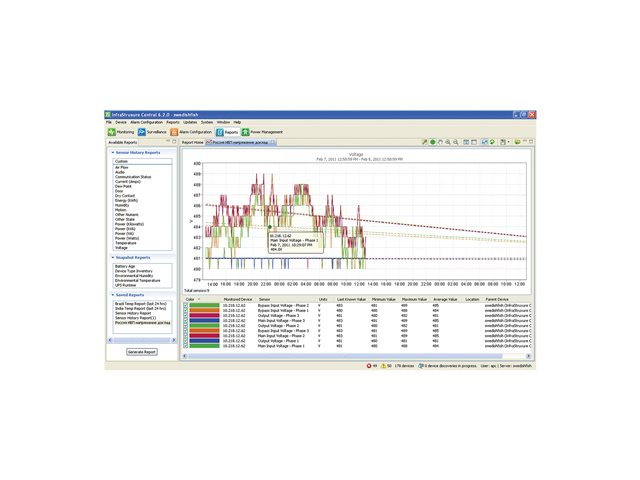Toggle checkbox for Bypass Input Voltage - Phase 2
The height and width of the screenshot is (480, 640).
coord(186,304)
